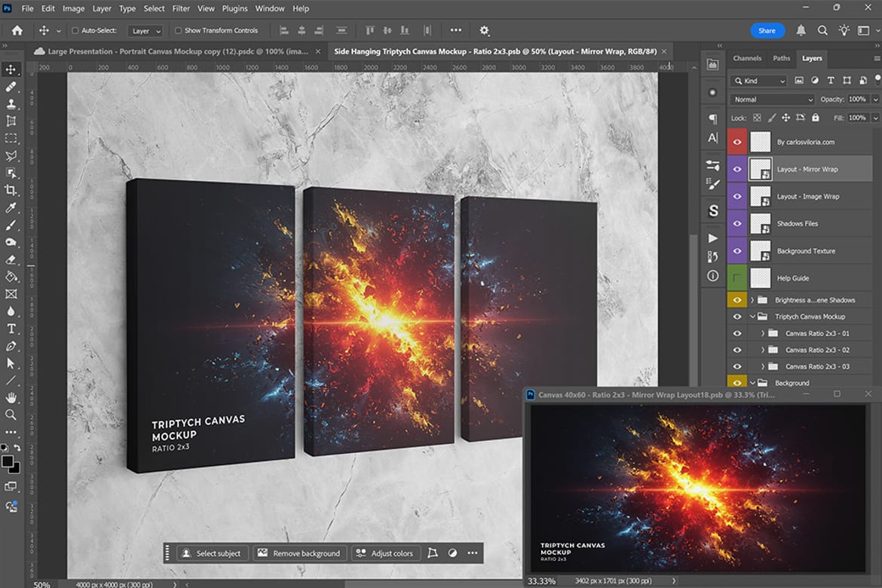Image resolution: width=882 pixels, height=588 pixels.
Task: Open more options in contextual task bar
Action: [473, 553]
